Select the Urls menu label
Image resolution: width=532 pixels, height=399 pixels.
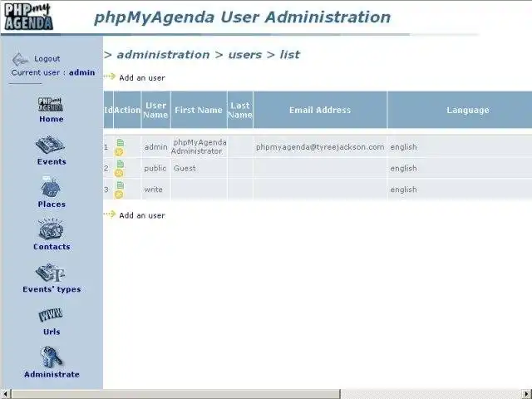tap(52, 332)
